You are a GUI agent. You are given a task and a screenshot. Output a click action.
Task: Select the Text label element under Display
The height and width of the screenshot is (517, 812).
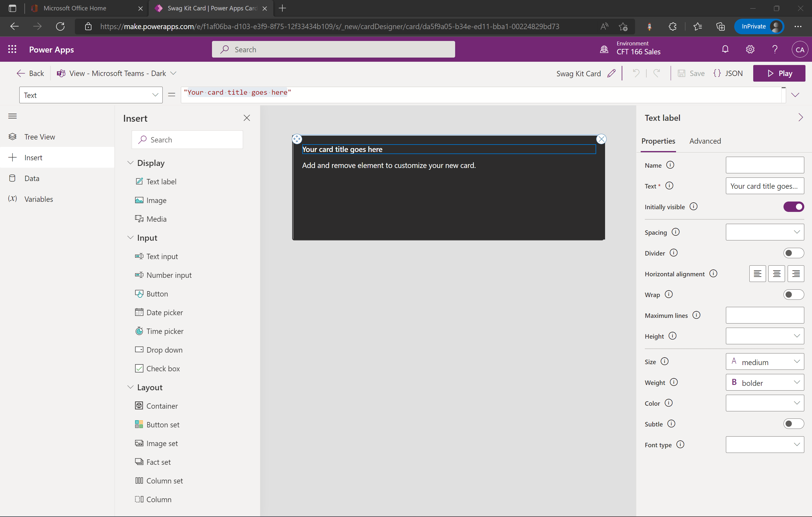(x=161, y=181)
